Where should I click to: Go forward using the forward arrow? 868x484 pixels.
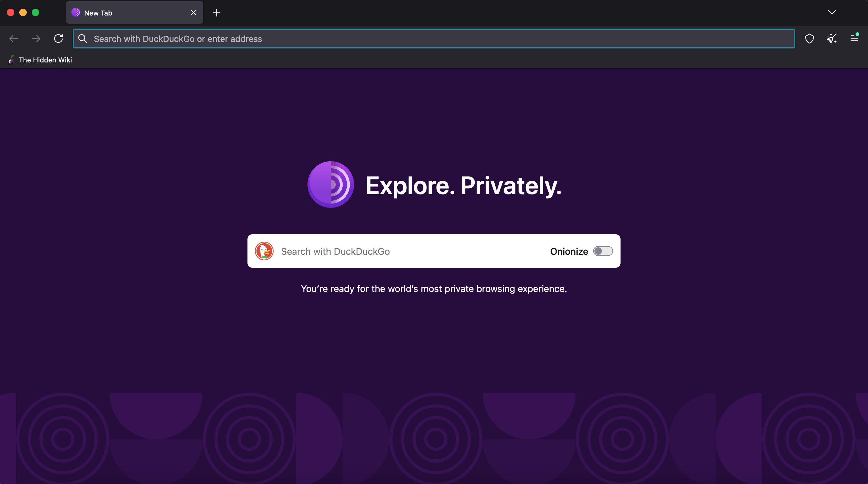pos(36,39)
